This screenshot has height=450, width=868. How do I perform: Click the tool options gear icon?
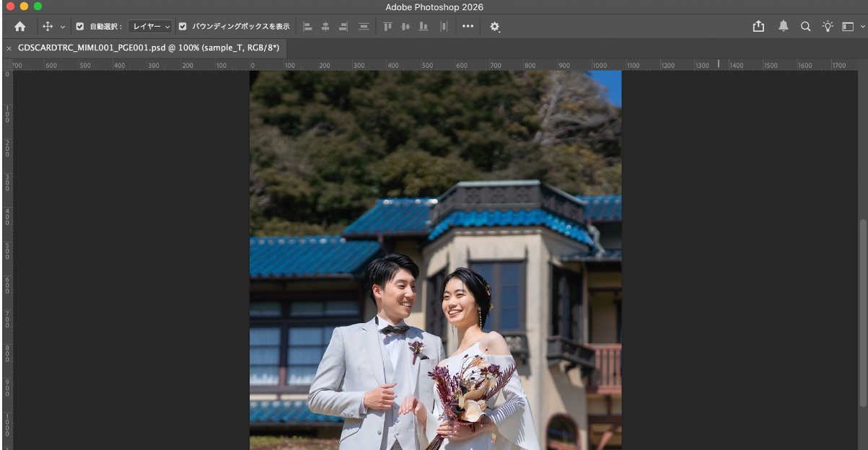(x=495, y=26)
